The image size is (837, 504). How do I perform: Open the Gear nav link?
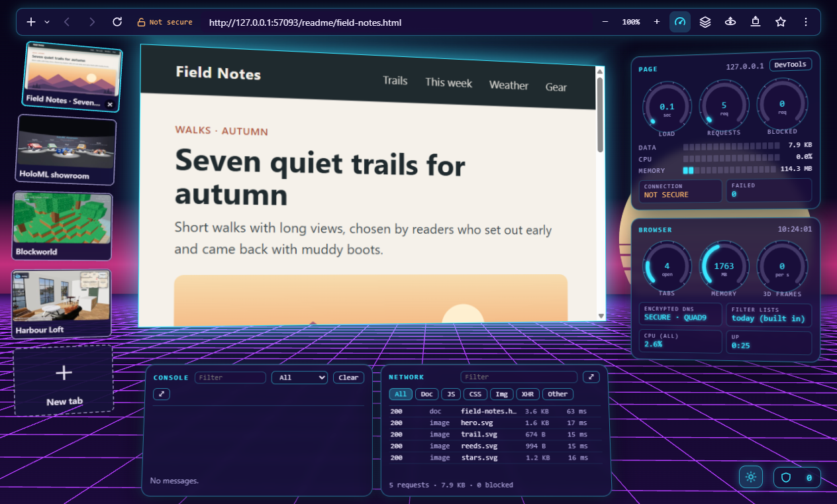pyautogui.click(x=556, y=87)
